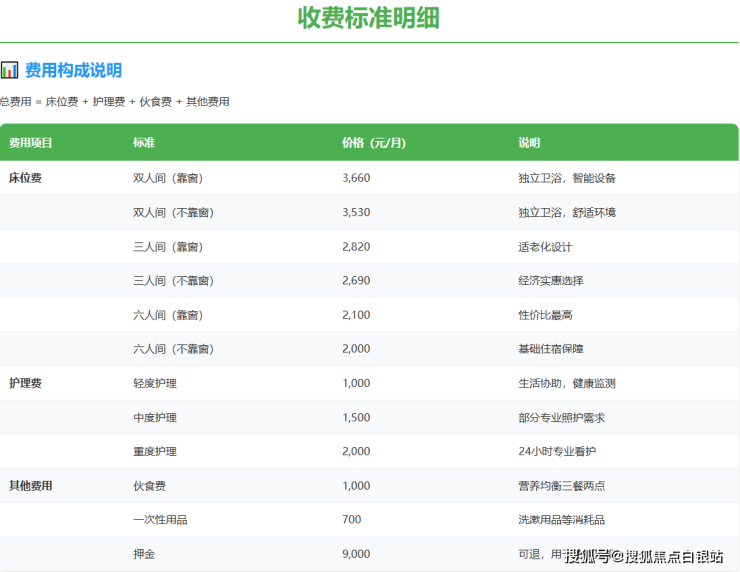
Task: Click the 说明 column header
Action: point(529,143)
